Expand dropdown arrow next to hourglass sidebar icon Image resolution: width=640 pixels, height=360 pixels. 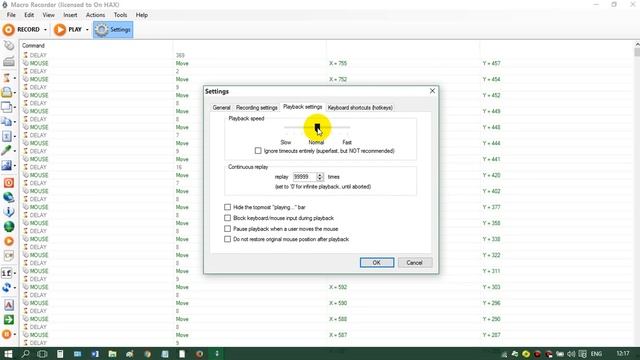click(x=15, y=78)
